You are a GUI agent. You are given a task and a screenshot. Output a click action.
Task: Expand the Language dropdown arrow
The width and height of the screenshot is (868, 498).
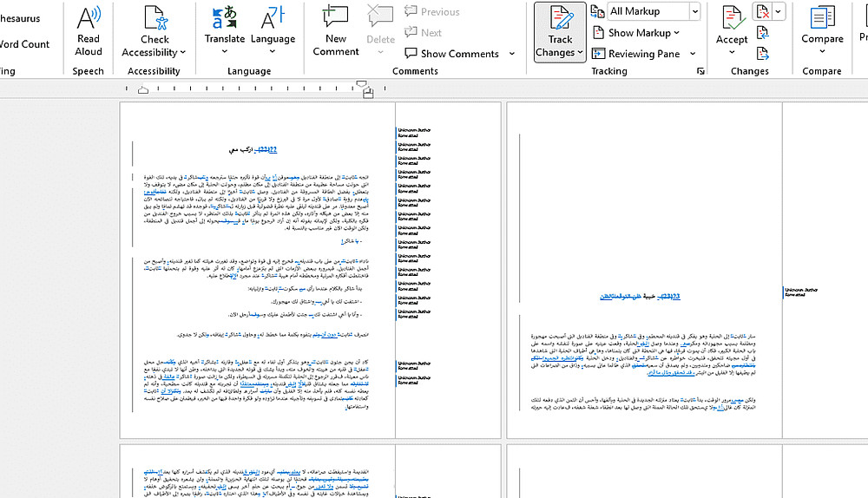[x=273, y=51]
